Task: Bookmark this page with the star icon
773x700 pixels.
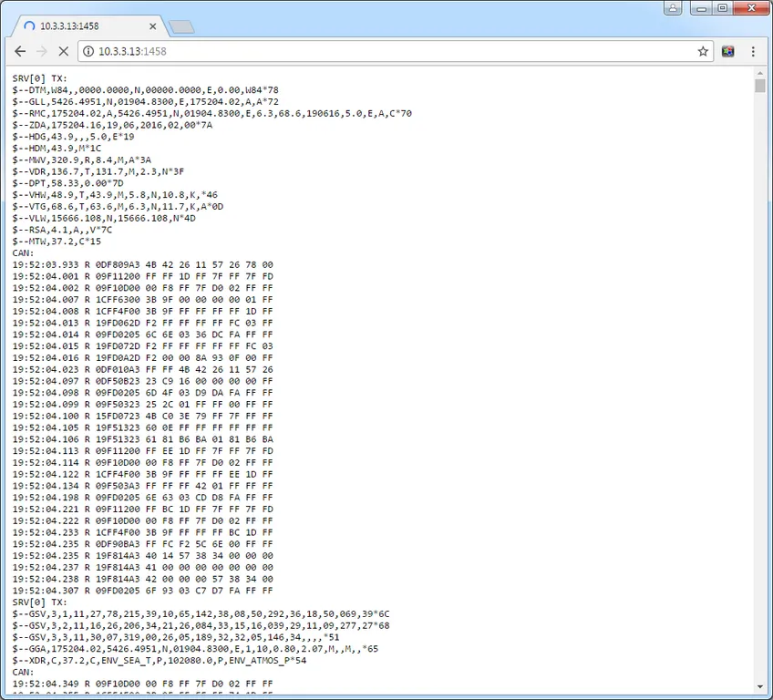Action: point(703,51)
